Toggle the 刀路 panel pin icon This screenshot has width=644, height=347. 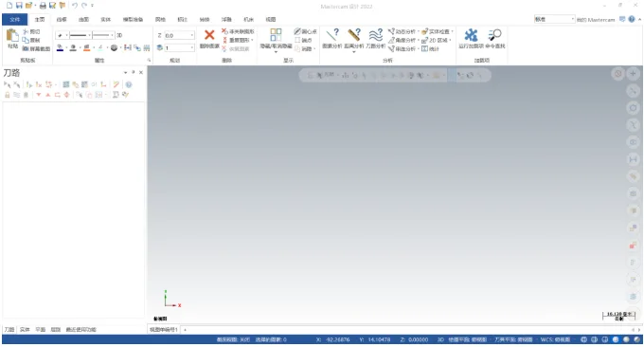pyautogui.click(x=134, y=72)
